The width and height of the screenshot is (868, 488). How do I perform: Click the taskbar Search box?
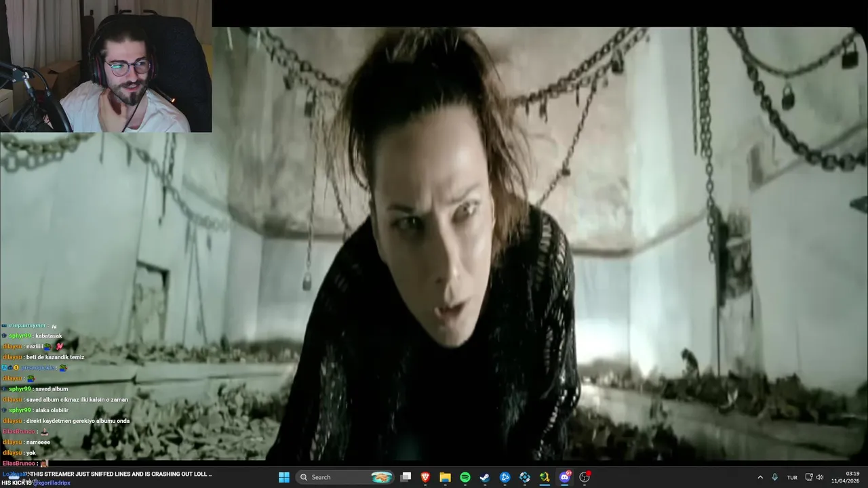[x=346, y=477]
